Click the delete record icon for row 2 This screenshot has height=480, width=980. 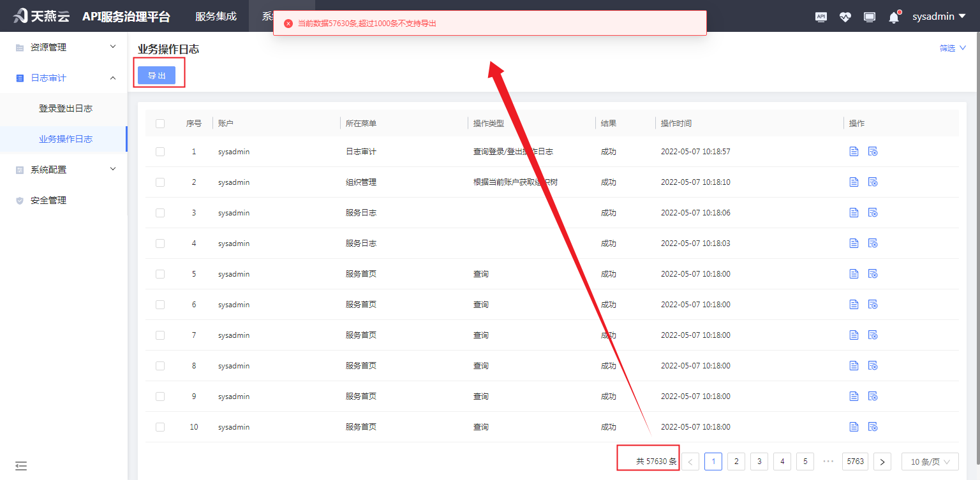click(873, 182)
